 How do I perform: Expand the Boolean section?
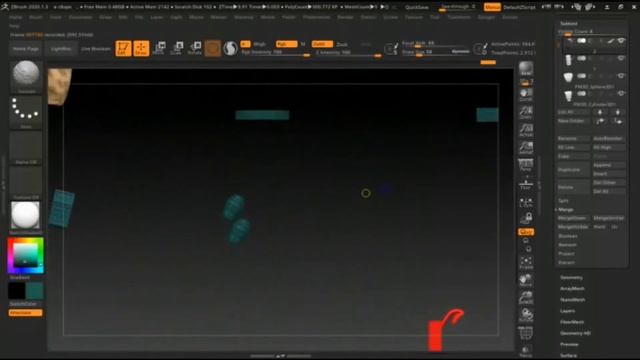568,236
